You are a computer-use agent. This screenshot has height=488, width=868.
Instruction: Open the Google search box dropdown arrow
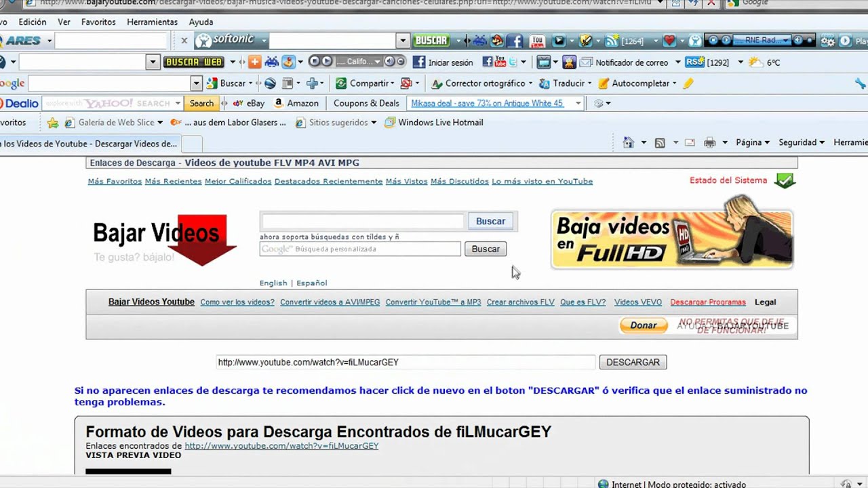(196, 83)
